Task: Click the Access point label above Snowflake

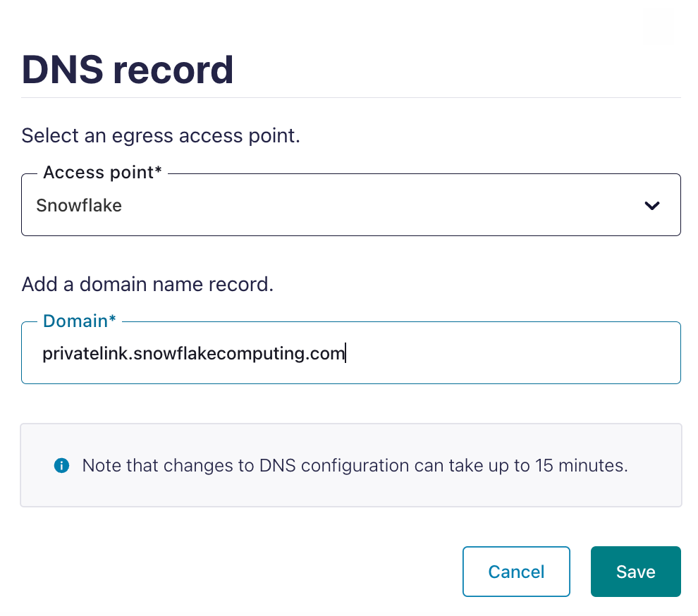Action: coord(101,172)
